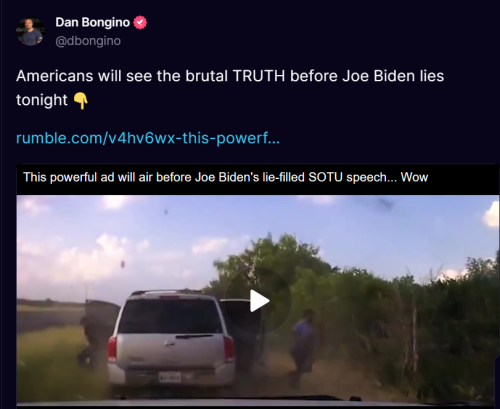This screenshot has height=409, width=500.
Task: Open the rumble.com/v4hv6wx link
Action: [x=148, y=138]
